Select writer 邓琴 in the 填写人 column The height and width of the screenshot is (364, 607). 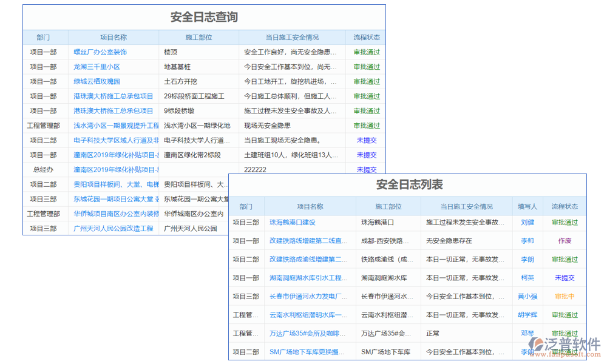[x=526, y=333]
